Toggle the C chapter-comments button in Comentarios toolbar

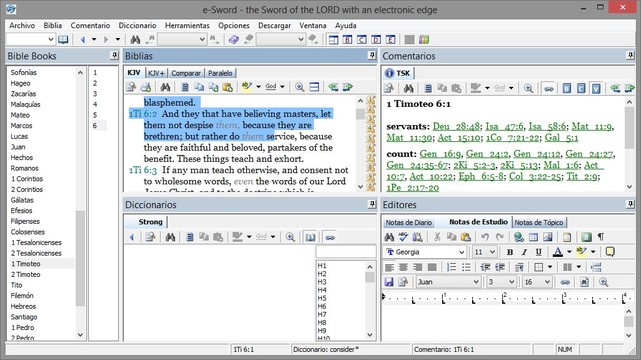point(581,88)
